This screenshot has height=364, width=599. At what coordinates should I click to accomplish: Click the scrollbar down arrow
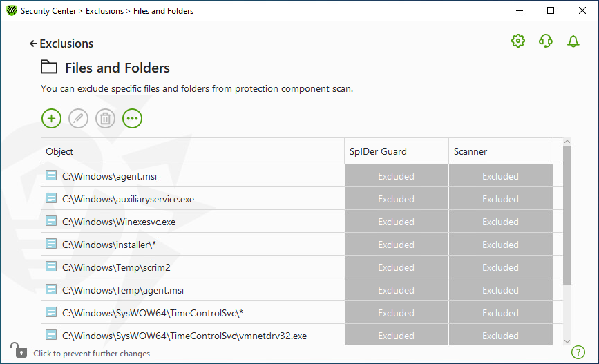point(567,341)
